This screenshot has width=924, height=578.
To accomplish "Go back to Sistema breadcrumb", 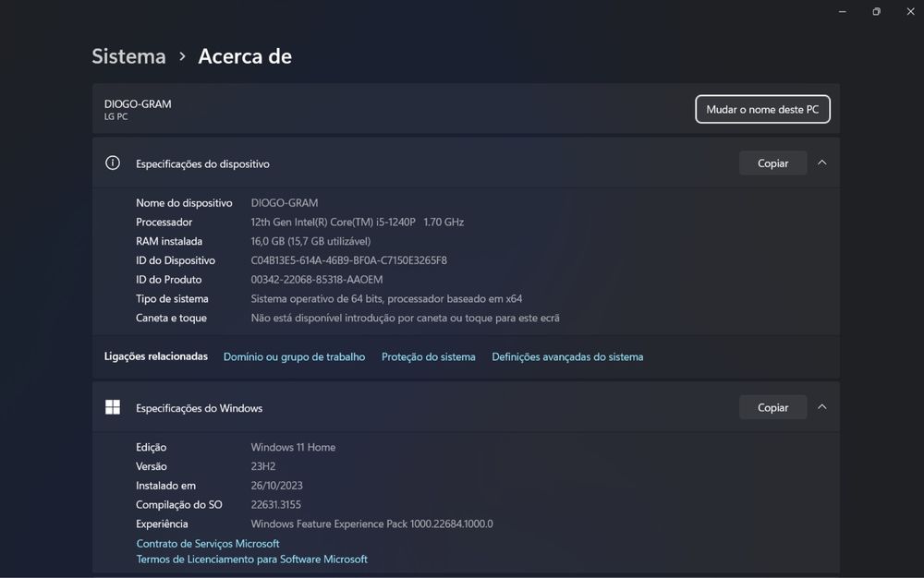I will pos(129,56).
